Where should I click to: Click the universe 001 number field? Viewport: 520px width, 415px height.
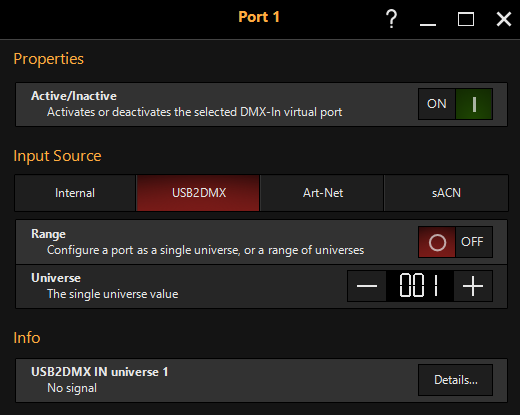(x=420, y=286)
